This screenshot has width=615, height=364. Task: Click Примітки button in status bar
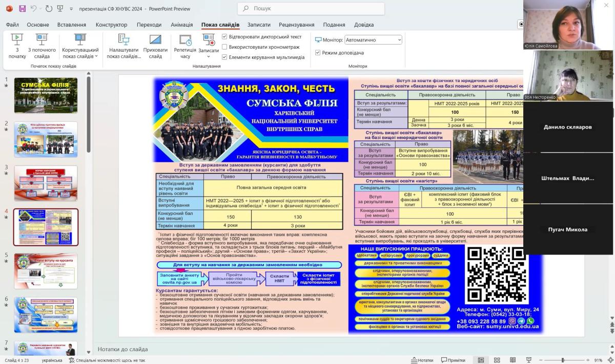tap(452, 360)
